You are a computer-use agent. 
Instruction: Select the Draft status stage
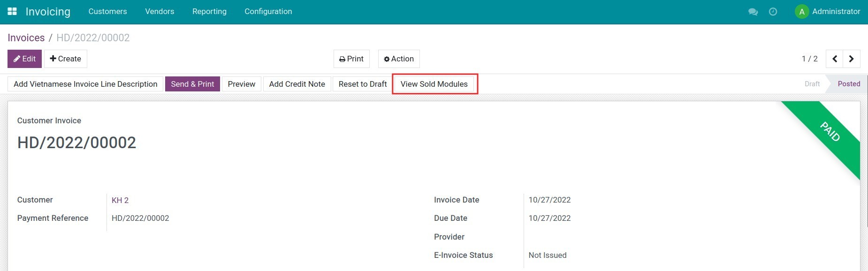tap(812, 84)
